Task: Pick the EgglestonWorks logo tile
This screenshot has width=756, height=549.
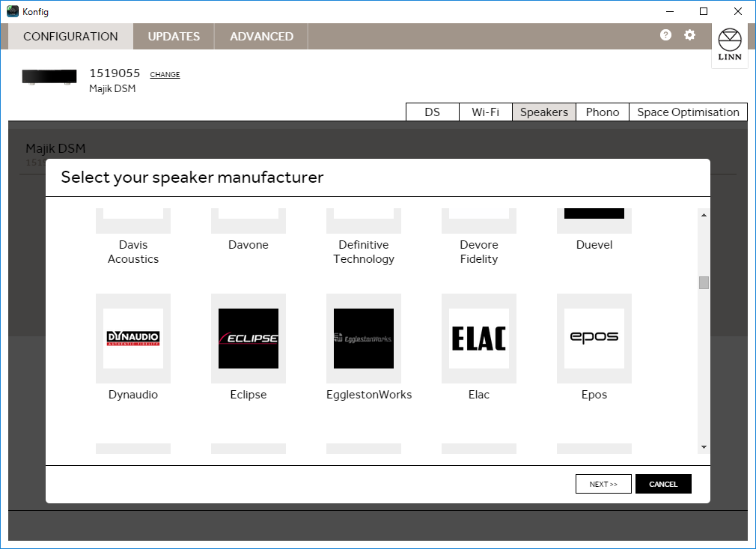Action: [364, 339]
